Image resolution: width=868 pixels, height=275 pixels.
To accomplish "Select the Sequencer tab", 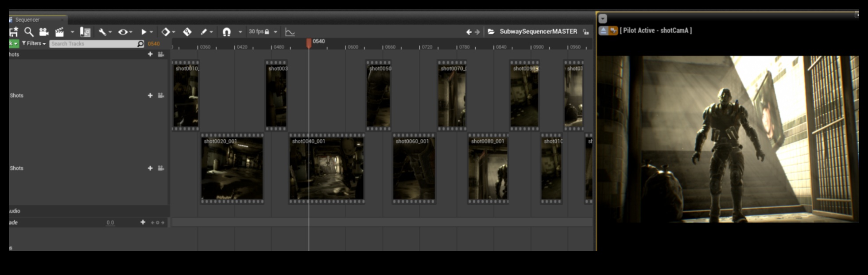I will (27, 20).
